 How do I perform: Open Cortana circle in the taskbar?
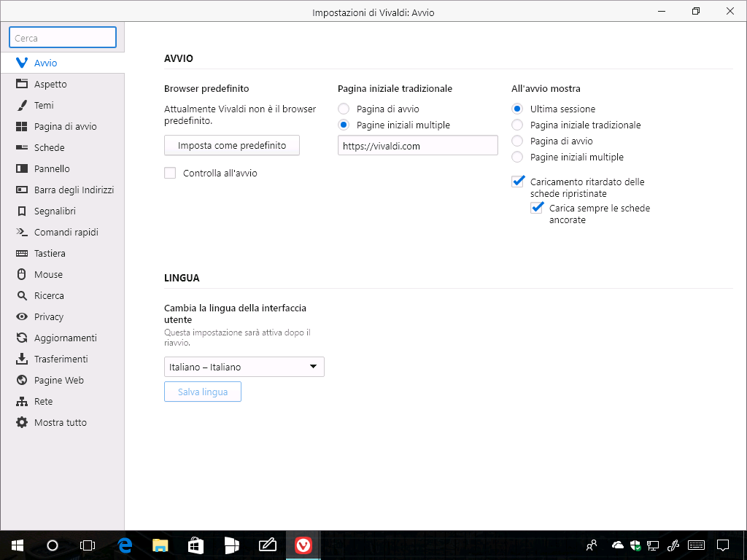point(53,545)
